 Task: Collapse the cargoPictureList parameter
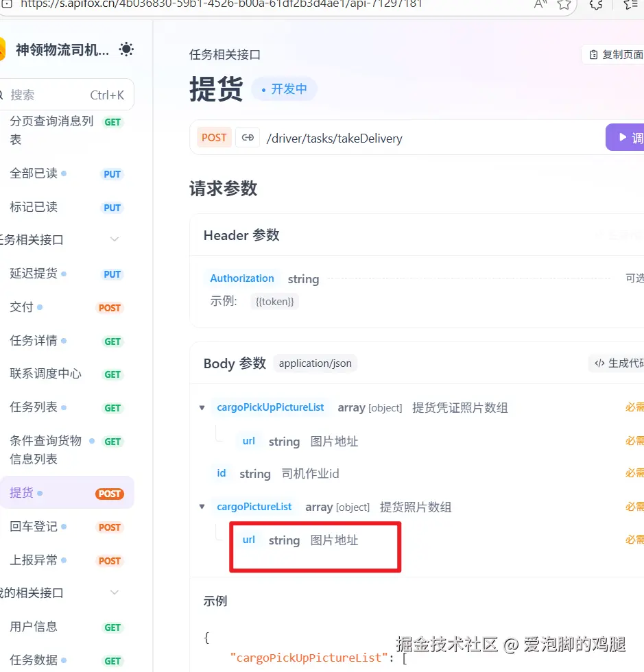[202, 507]
